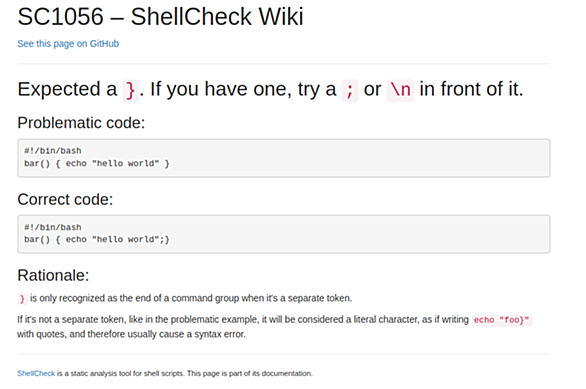Click the bar() line ending with ;} in correct code
This screenshot has width=586, height=389.
coord(97,240)
